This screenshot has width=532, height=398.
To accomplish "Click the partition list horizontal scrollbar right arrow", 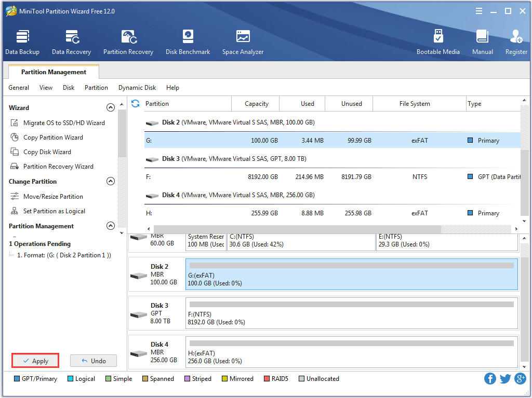I will click(x=516, y=229).
